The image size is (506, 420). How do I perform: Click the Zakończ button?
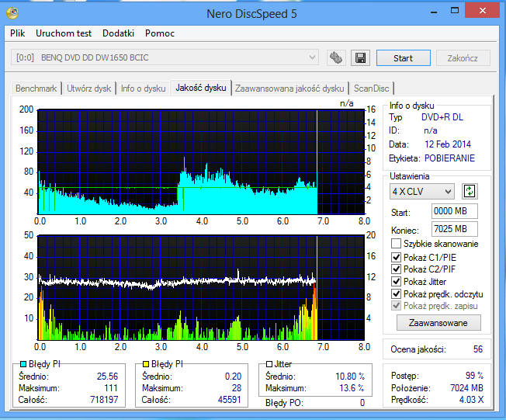(463, 58)
